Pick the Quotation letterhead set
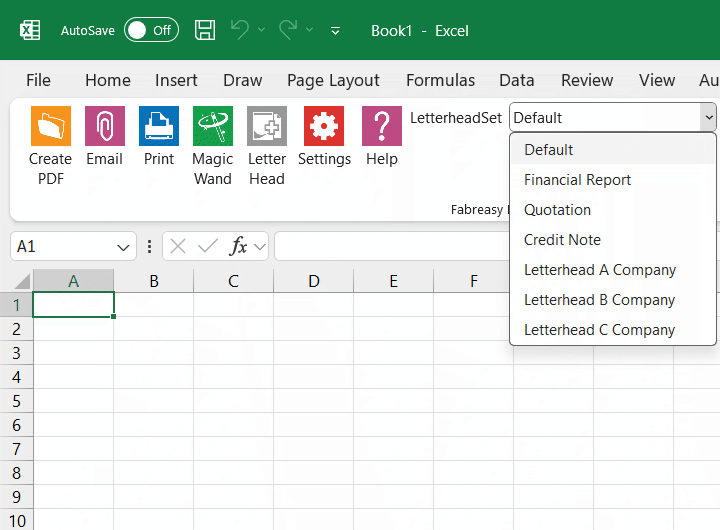This screenshot has width=720, height=530. pyautogui.click(x=557, y=210)
